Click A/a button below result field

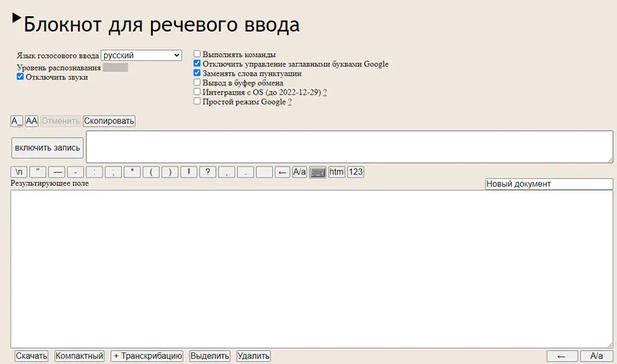596,356
